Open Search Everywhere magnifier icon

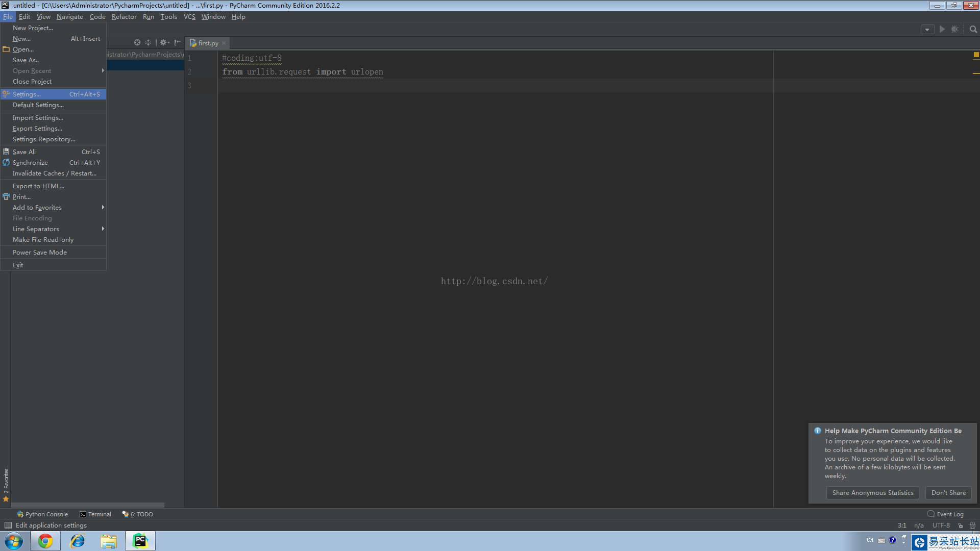point(973,30)
